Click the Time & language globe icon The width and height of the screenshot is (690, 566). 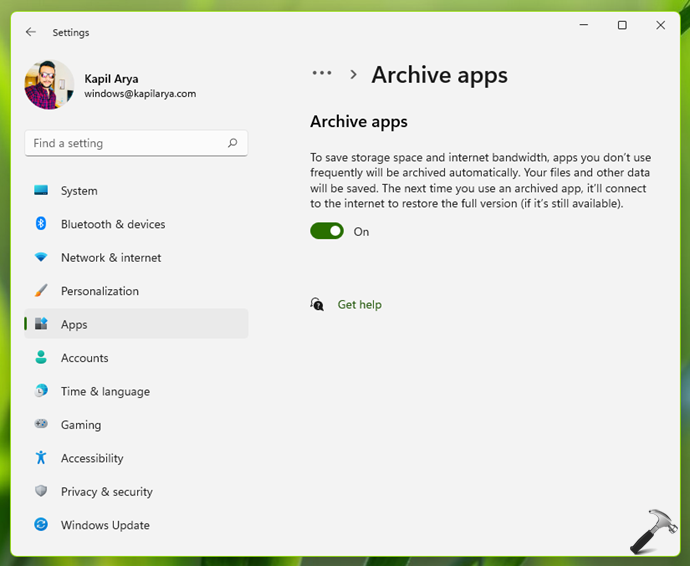[x=41, y=391]
